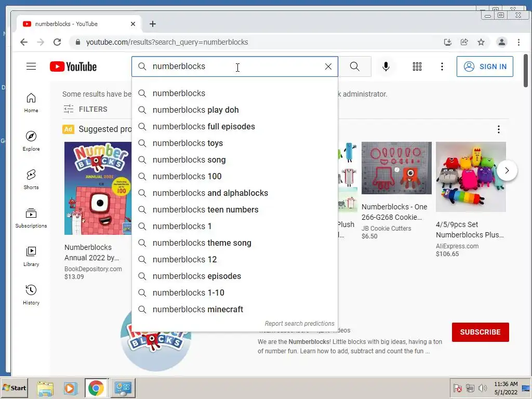Switch to Chrome in the taskbar
Image resolution: width=532 pixels, height=399 pixels.
[96, 388]
